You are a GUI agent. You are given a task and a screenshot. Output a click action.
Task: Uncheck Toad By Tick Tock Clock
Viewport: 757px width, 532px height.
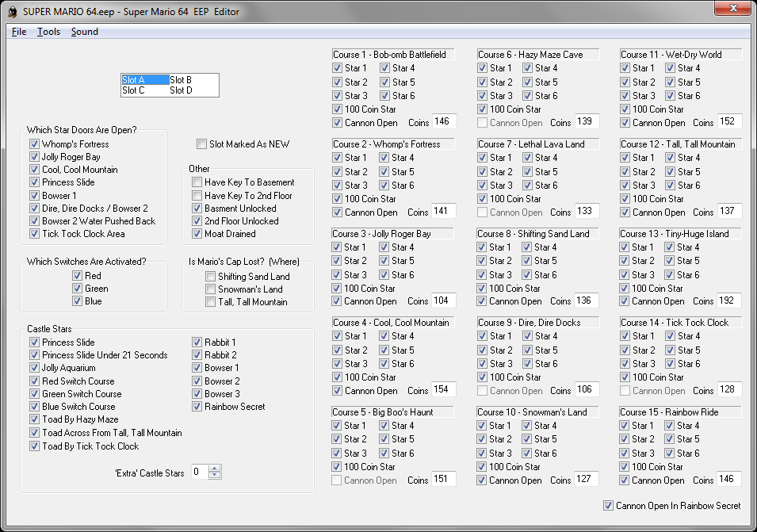click(x=34, y=446)
